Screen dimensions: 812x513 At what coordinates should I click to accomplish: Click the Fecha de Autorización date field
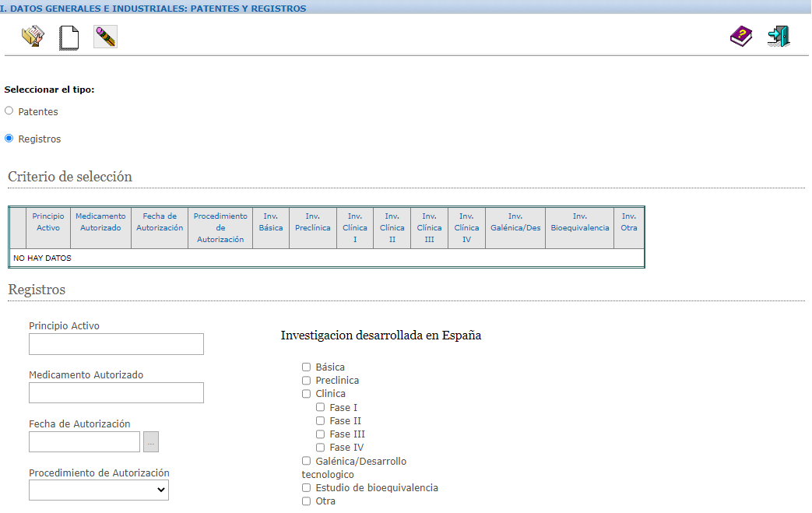pos(84,442)
